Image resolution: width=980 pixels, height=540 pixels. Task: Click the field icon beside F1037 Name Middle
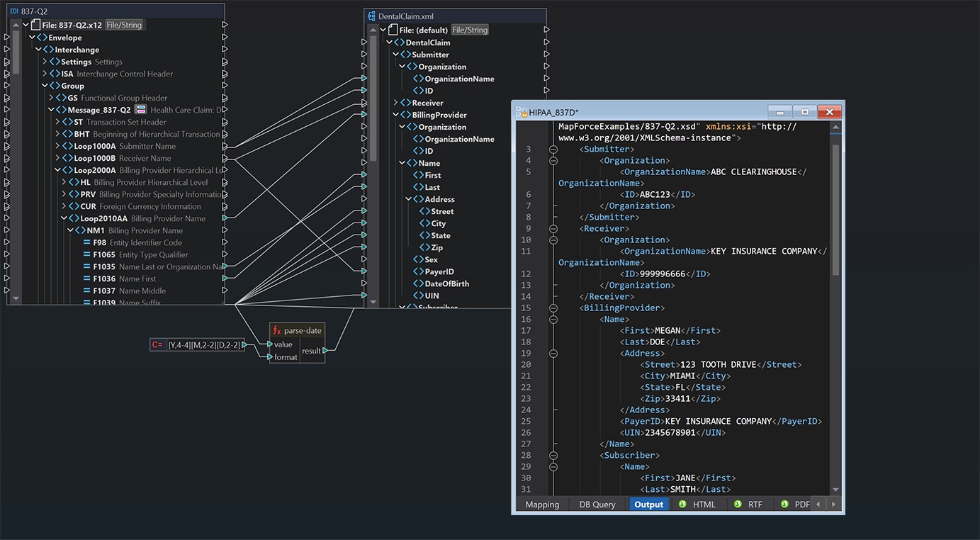pos(87,291)
